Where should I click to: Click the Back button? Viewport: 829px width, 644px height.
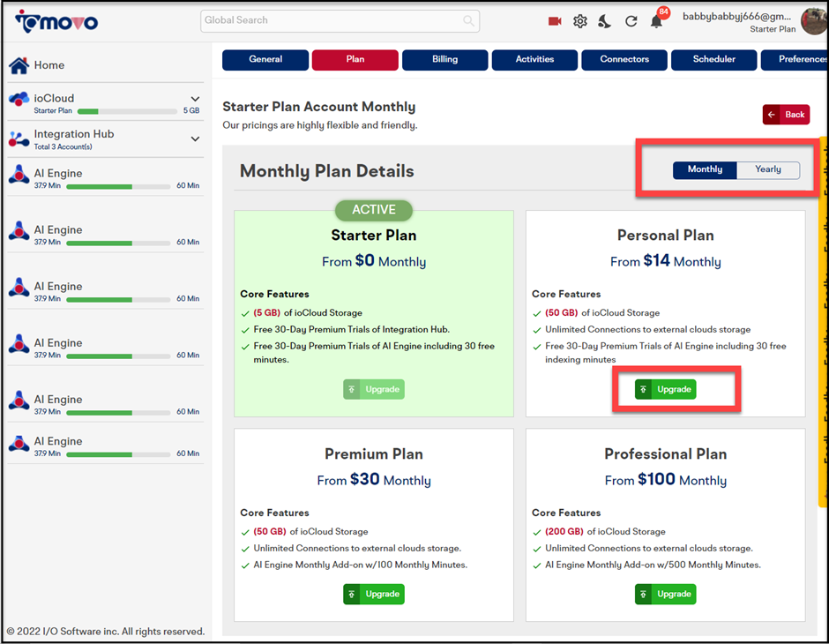pyautogui.click(x=786, y=115)
